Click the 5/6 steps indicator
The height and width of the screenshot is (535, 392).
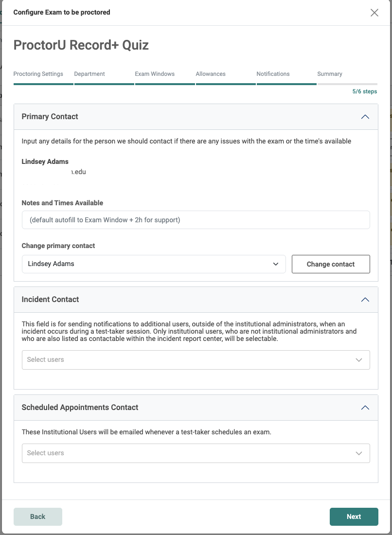tap(365, 91)
